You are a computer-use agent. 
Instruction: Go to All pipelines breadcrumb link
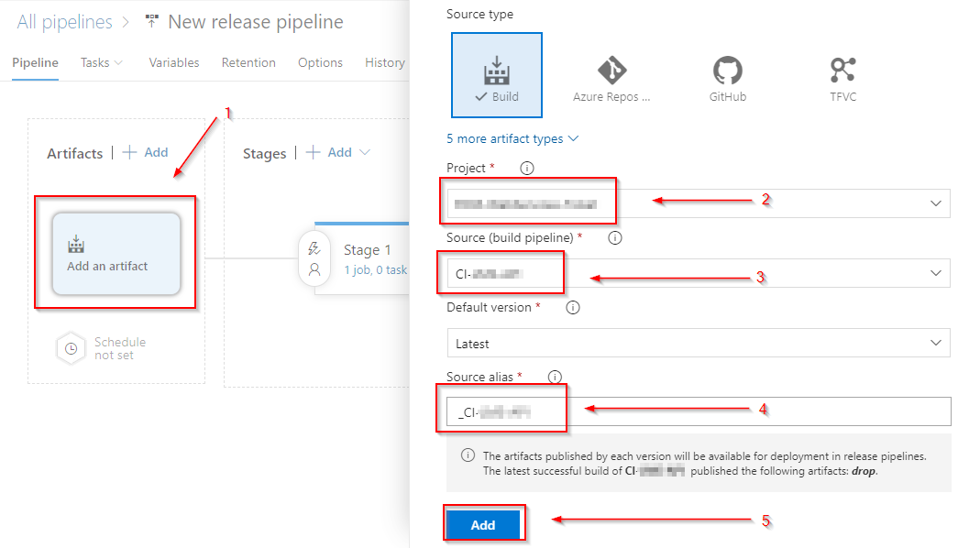pos(64,22)
